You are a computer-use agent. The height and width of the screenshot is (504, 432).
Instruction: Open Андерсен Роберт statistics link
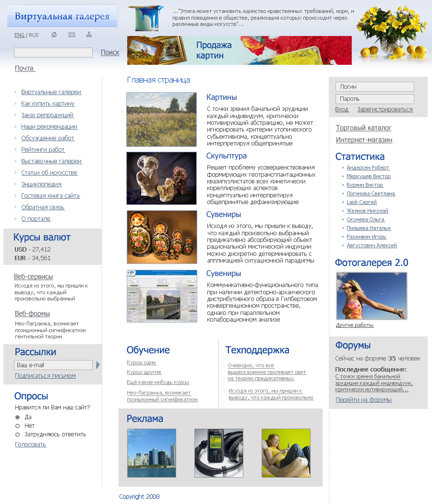[x=368, y=168]
